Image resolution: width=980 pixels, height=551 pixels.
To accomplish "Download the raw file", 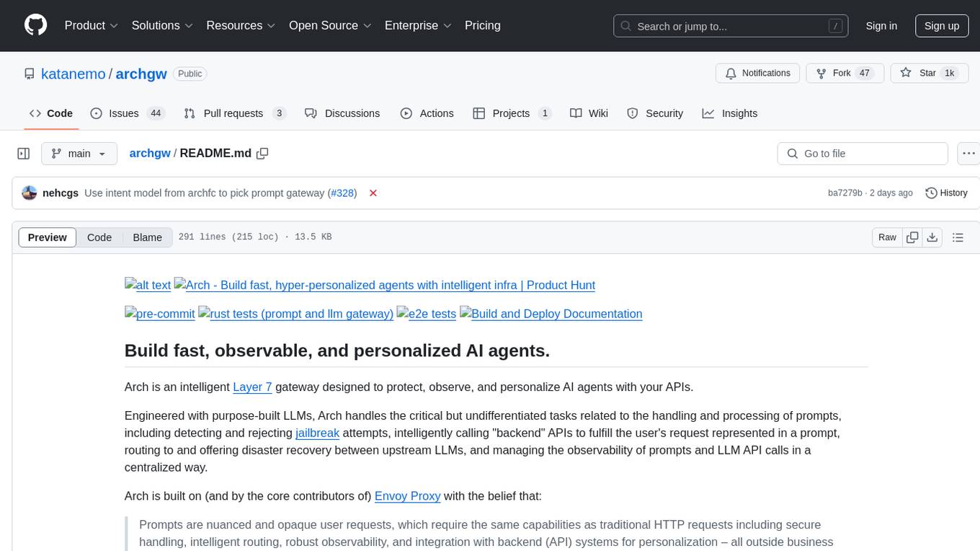I will click(x=932, y=237).
